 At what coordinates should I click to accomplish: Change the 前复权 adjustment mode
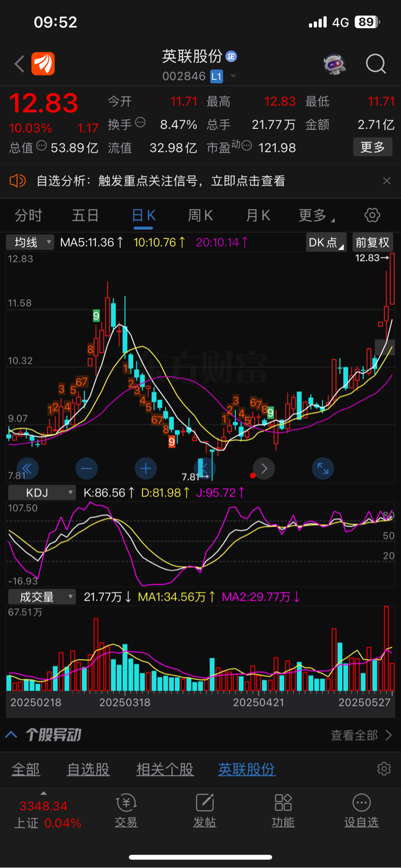(372, 242)
